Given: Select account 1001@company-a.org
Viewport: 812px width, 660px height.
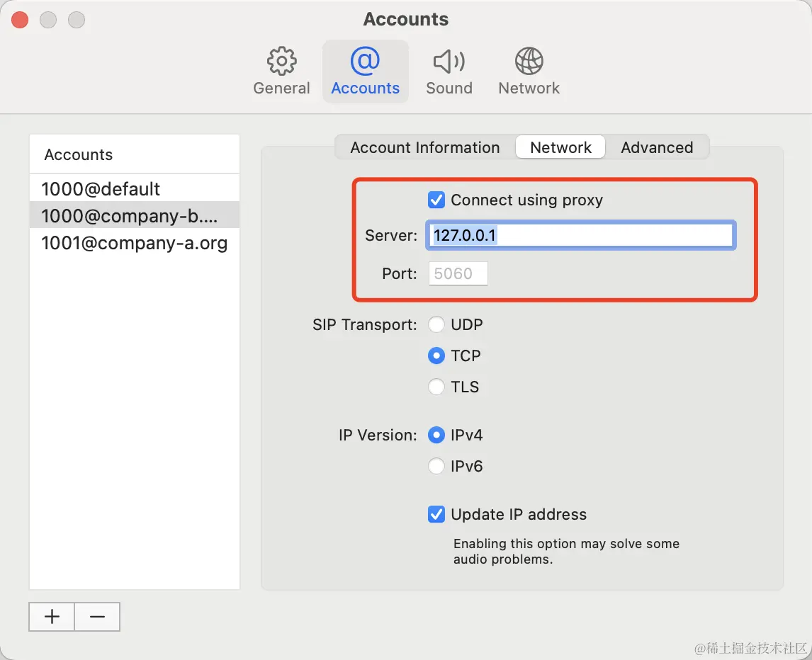Looking at the screenshot, I should 135,242.
